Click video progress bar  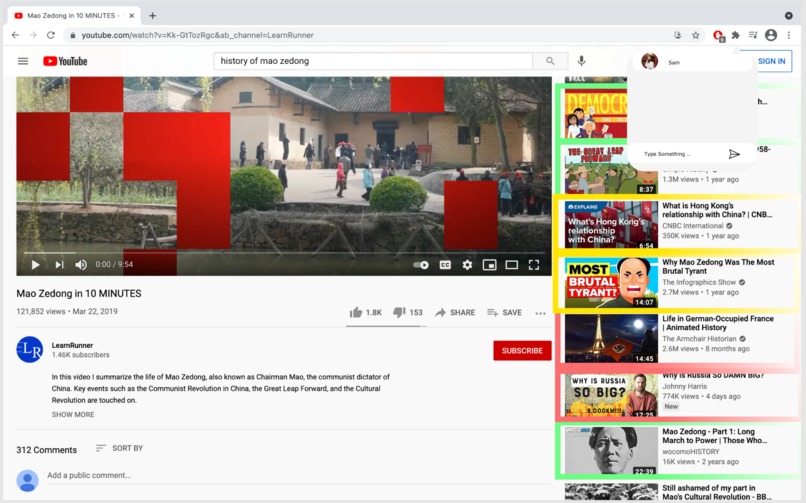point(284,253)
